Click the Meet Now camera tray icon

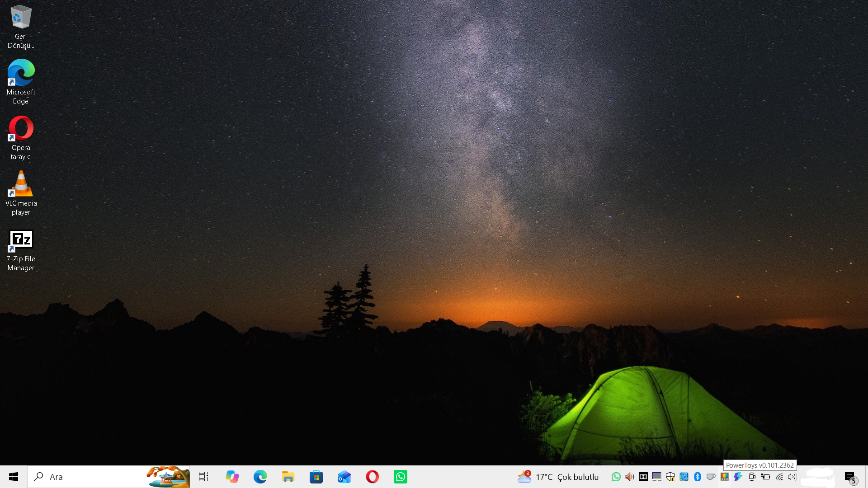click(x=752, y=477)
